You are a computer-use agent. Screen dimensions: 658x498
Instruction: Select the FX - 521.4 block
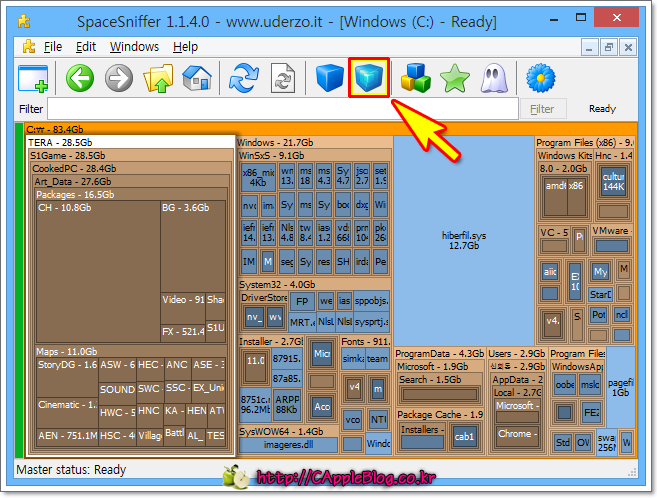point(183,333)
